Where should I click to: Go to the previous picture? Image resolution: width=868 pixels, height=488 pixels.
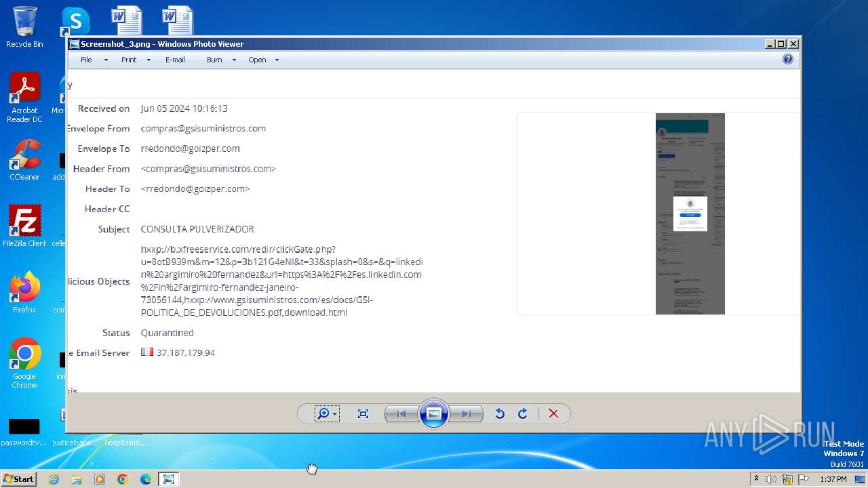[x=401, y=413]
